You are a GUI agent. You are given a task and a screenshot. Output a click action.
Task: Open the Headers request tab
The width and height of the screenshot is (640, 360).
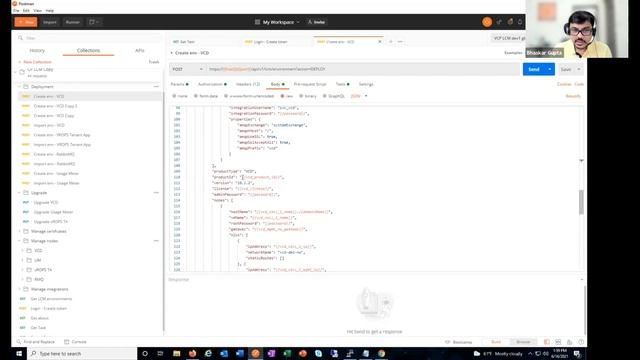pyautogui.click(x=248, y=84)
